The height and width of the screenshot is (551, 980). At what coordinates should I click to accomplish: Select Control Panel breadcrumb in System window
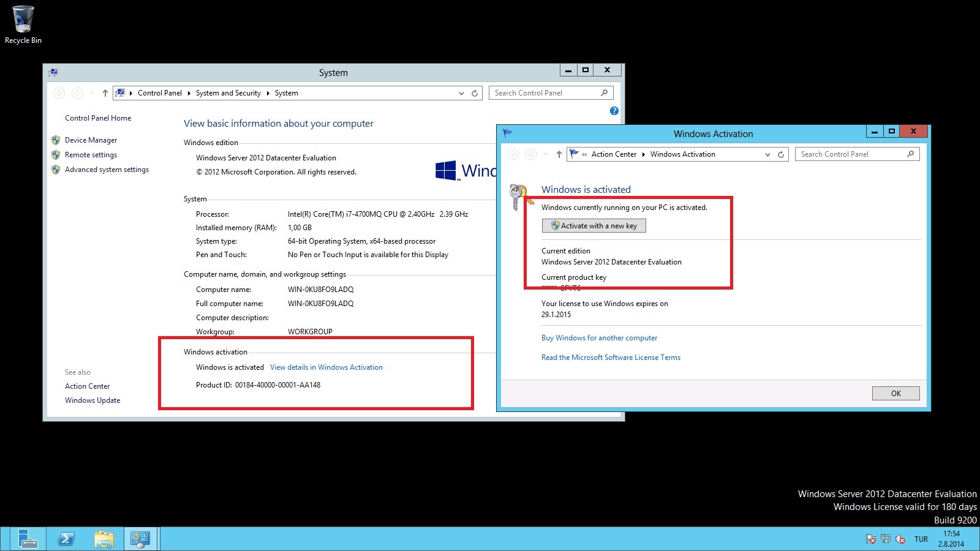click(x=160, y=93)
